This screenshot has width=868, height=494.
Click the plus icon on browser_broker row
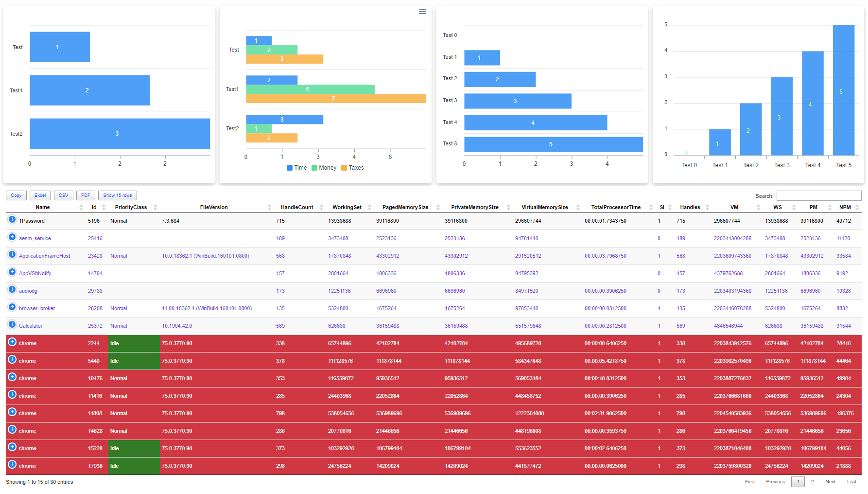(x=12, y=307)
